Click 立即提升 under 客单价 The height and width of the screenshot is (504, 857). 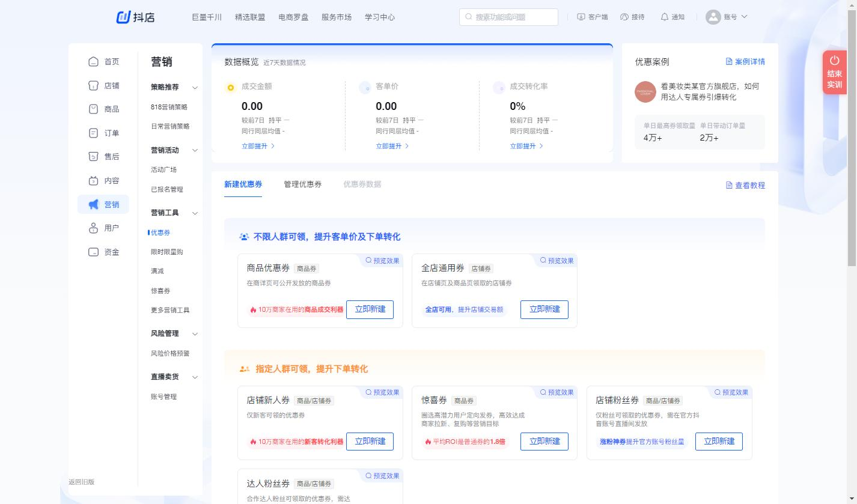pos(392,146)
